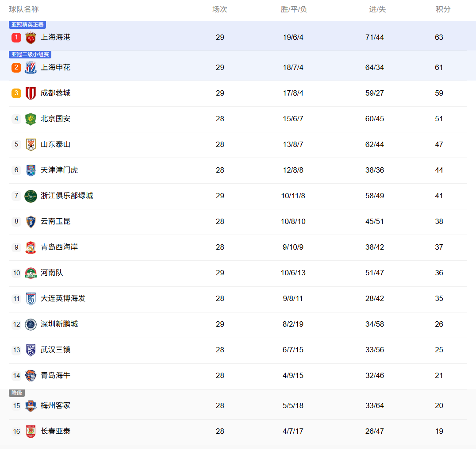476x451 pixels.
Task: Click the Shanghai Port (上海海港) team crest
Action: pos(31,38)
